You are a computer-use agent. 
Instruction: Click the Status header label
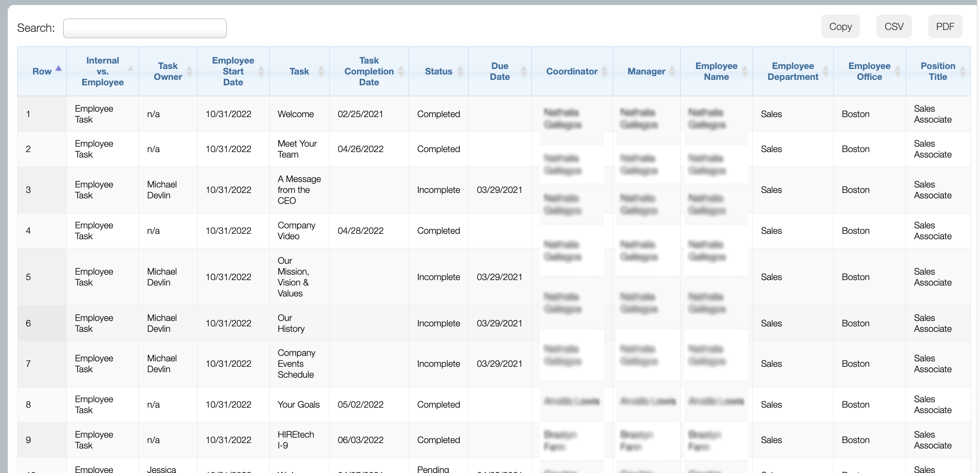[x=438, y=71]
